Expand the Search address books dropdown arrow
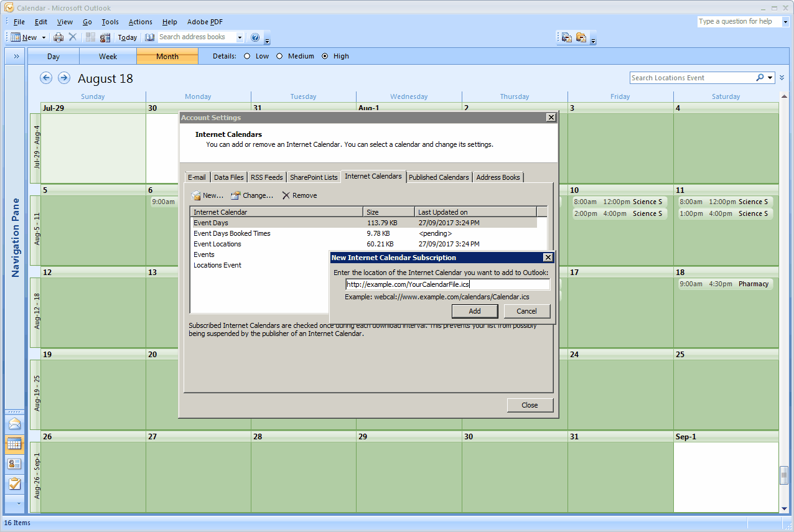The width and height of the screenshot is (794, 532). 240,37
